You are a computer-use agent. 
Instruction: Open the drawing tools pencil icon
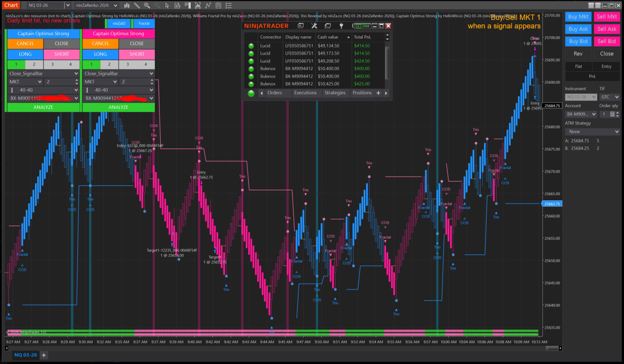click(x=137, y=5)
